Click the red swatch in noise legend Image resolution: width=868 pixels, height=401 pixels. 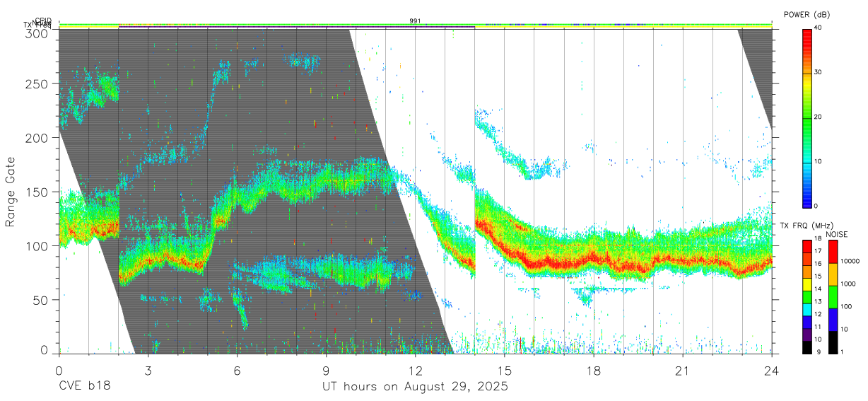[x=833, y=251]
